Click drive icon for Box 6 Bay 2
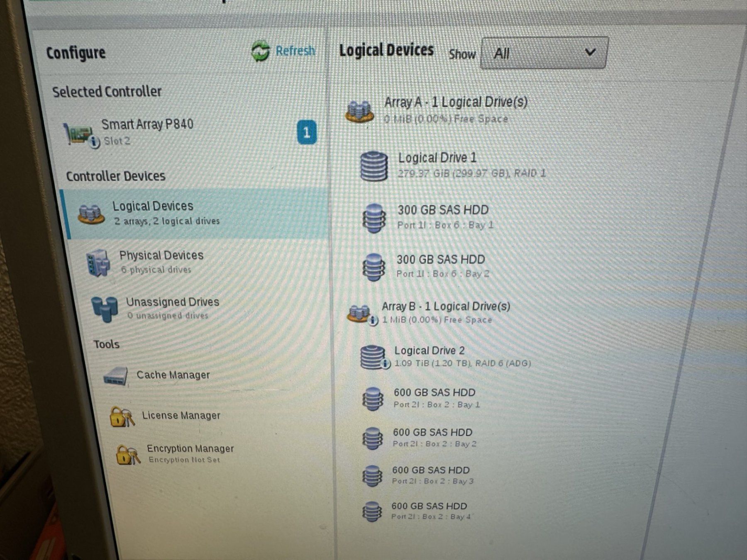 point(373,268)
